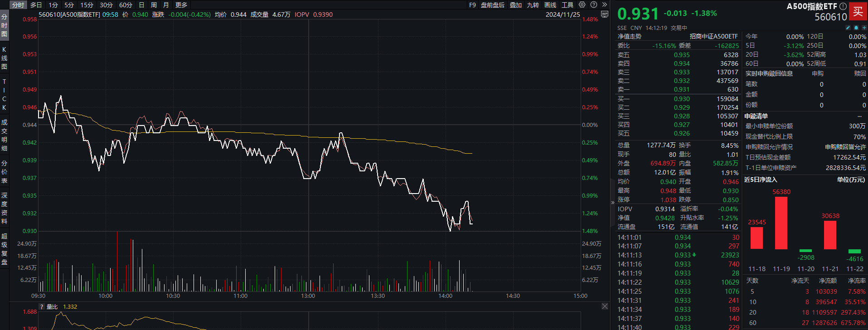Expand the 更多 periods dropdown
Screen dimensions: 868x330
tap(181, 5)
